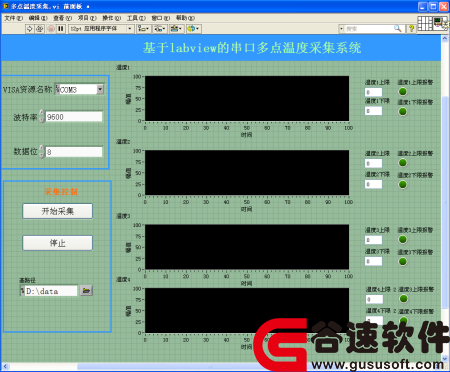This screenshot has height=372, width=450.
Task: Toggle the 温度3上限报警 LED indicator
Action: (403, 239)
